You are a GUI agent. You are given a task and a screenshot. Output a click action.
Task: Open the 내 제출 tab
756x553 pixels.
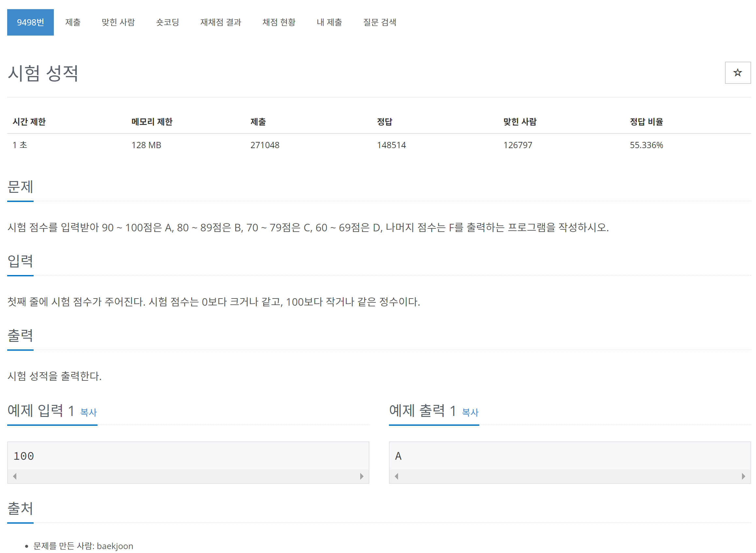coord(329,23)
